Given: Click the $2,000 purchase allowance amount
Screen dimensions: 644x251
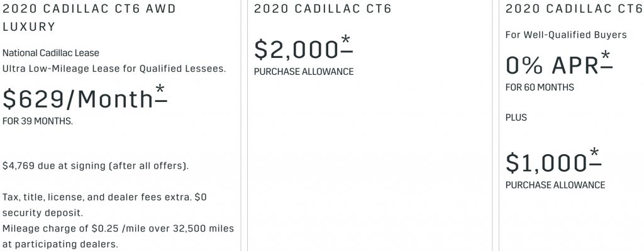Looking at the screenshot, I should point(296,49).
